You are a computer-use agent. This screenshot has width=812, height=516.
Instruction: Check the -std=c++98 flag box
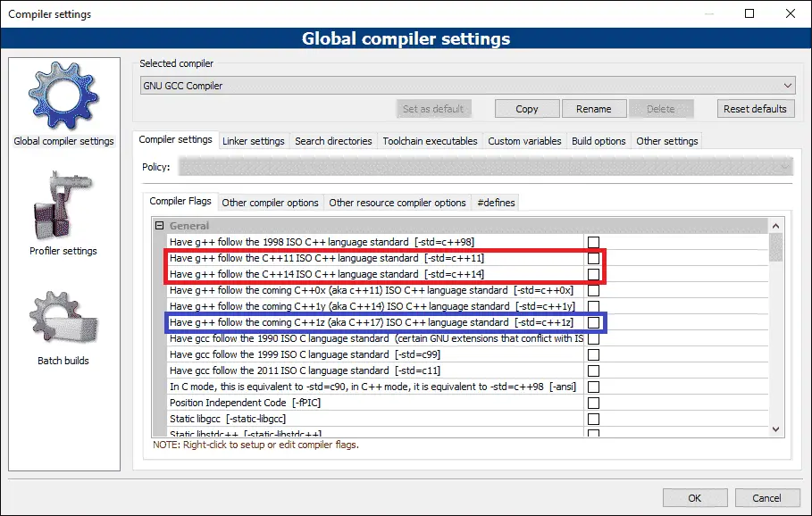click(x=593, y=242)
